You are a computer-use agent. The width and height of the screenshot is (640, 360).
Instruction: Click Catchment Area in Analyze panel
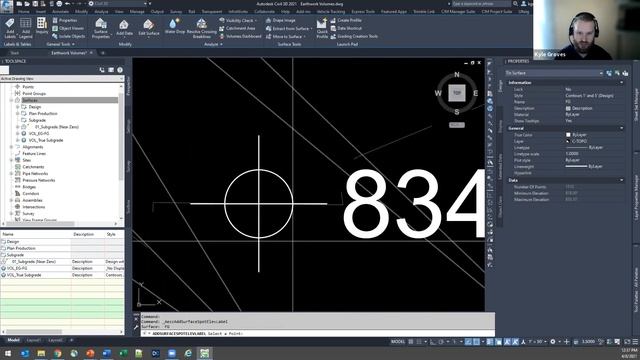pyautogui.click(x=237, y=28)
